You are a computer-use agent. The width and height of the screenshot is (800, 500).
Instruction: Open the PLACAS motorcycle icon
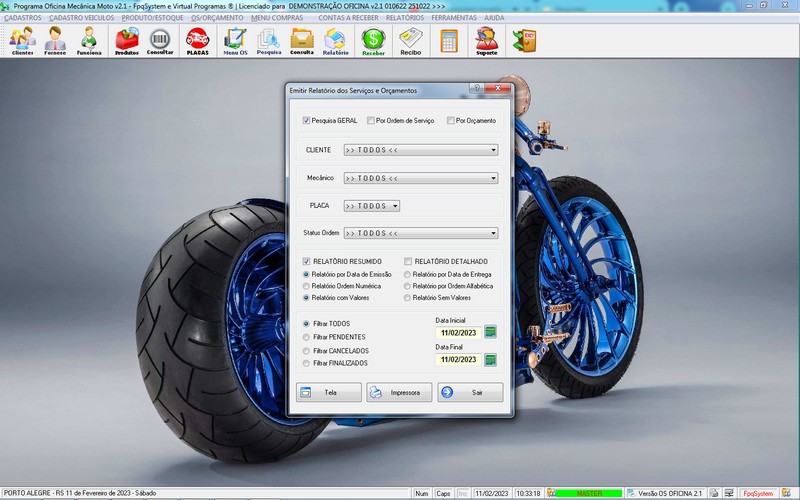click(x=197, y=41)
